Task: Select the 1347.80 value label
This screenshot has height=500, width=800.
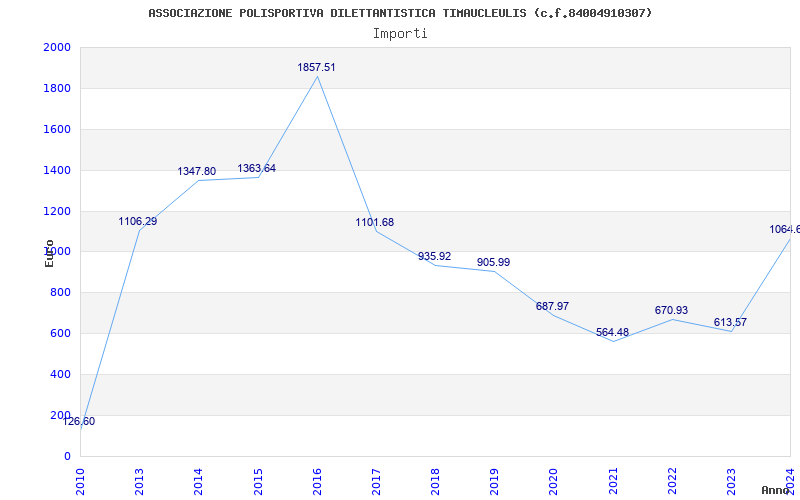Action: tap(196, 171)
